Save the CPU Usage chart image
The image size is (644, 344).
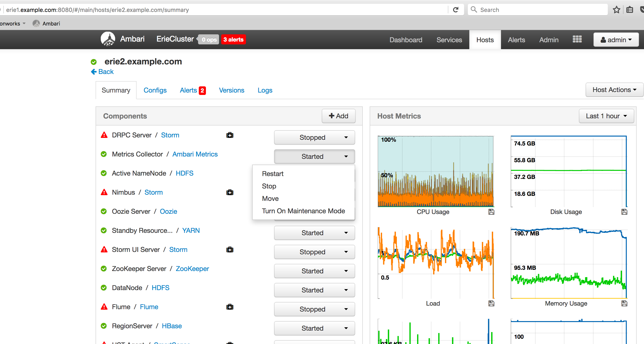[x=491, y=212]
